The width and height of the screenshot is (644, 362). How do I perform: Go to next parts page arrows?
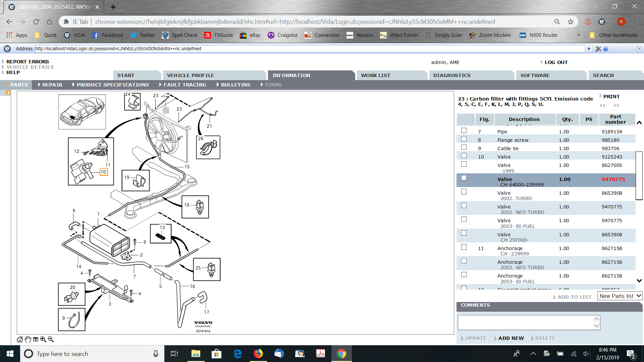tap(616, 105)
